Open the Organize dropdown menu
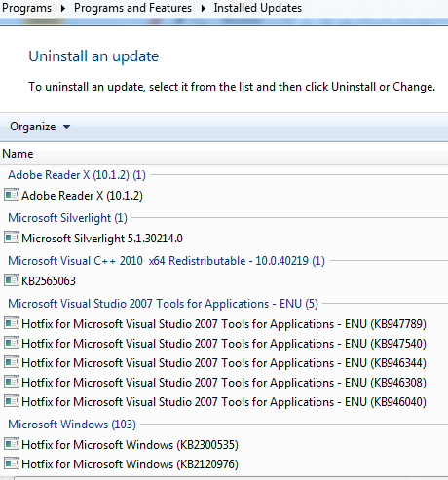Viewport: 448px width, 480px height. coord(40,127)
